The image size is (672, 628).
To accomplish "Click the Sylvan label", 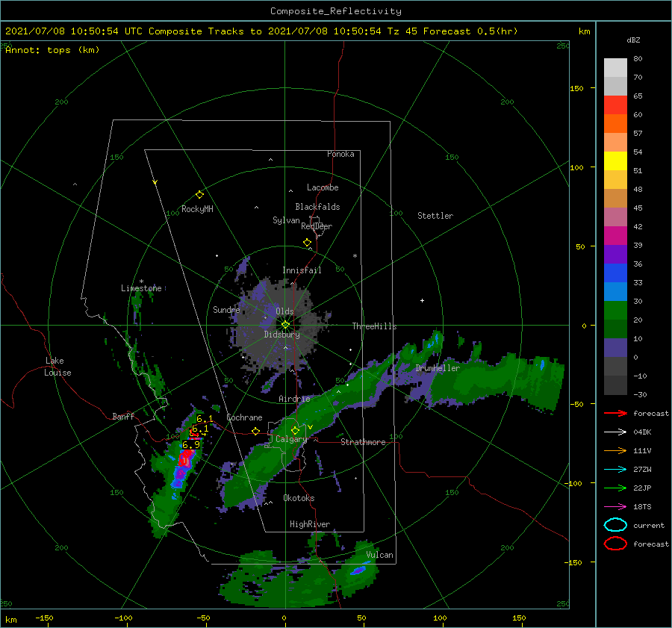I will click(286, 220).
